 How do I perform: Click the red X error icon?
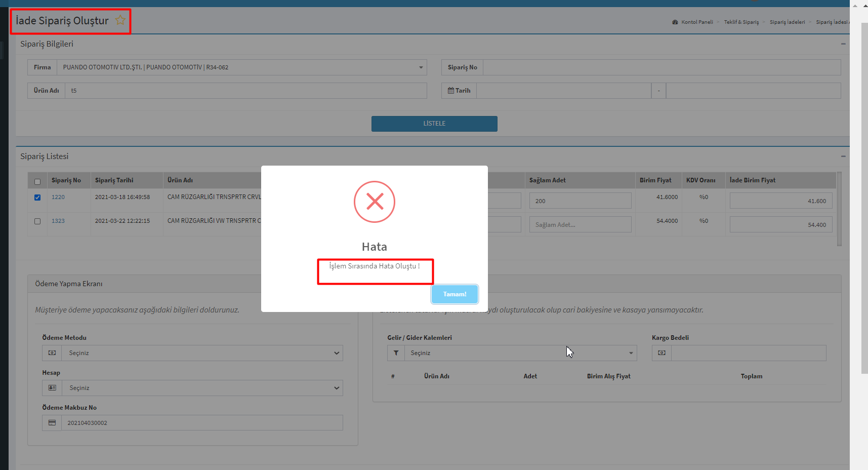[375, 202]
